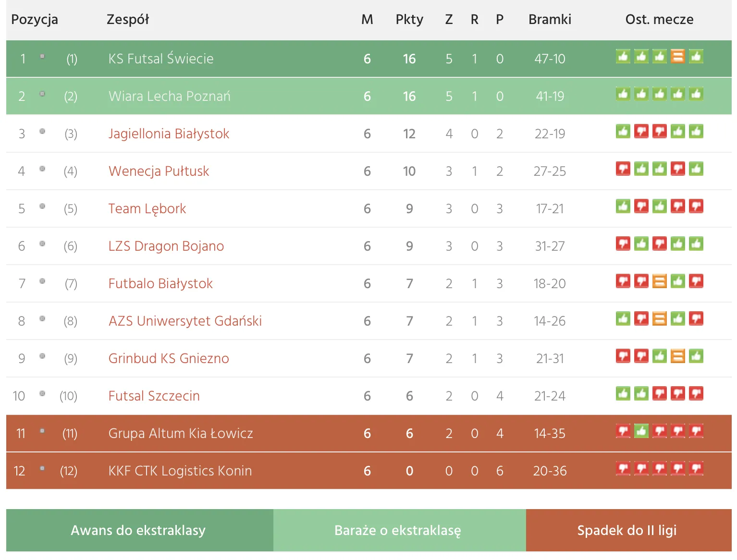Open AZS Uniwersytet Gdański team link
Screen dimensions: 737x560
tap(185, 321)
